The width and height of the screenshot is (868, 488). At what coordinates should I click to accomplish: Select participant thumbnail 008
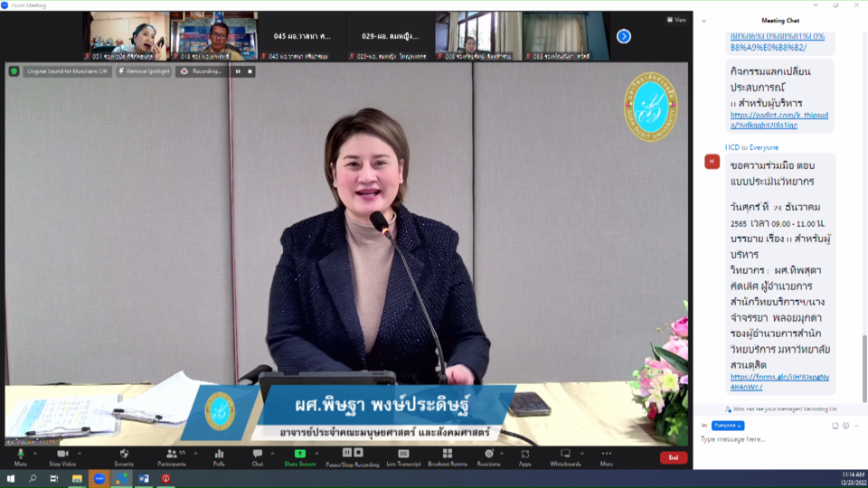478,36
